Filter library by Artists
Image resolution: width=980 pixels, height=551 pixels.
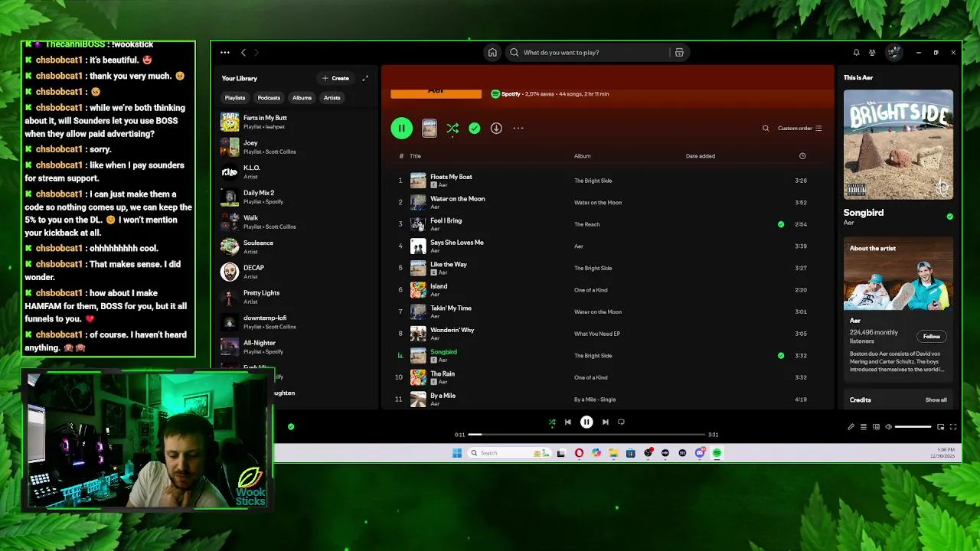[332, 98]
